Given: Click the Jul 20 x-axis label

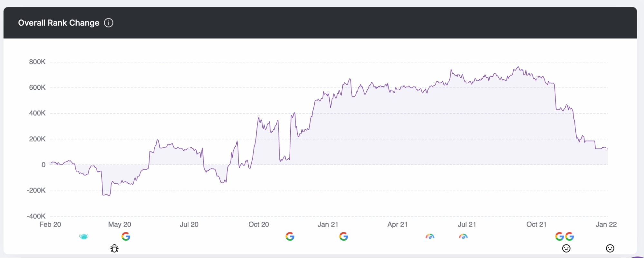Looking at the screenshot, I should [x=189, y=225].
